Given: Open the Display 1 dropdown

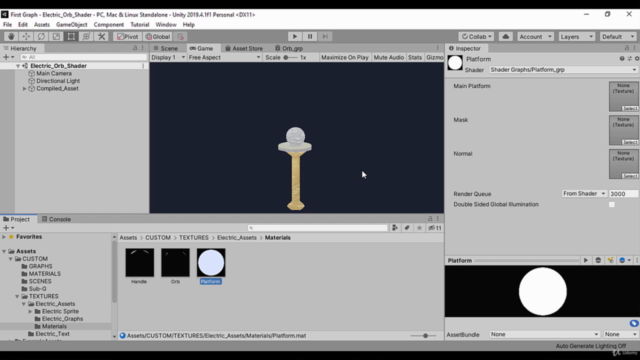Looking at the screenshot, I should click(x=168, y=58).
